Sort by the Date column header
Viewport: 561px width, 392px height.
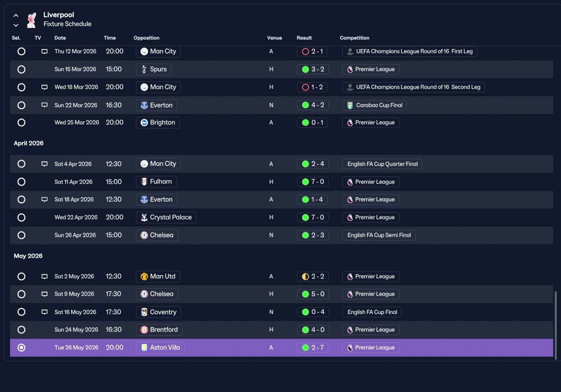point(60,38)
